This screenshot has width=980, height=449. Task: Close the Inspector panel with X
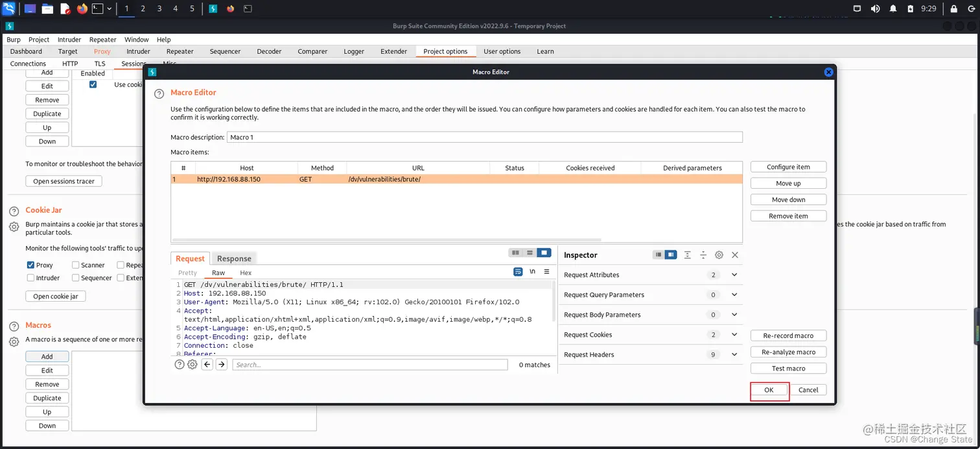click(x=735, y=255)
